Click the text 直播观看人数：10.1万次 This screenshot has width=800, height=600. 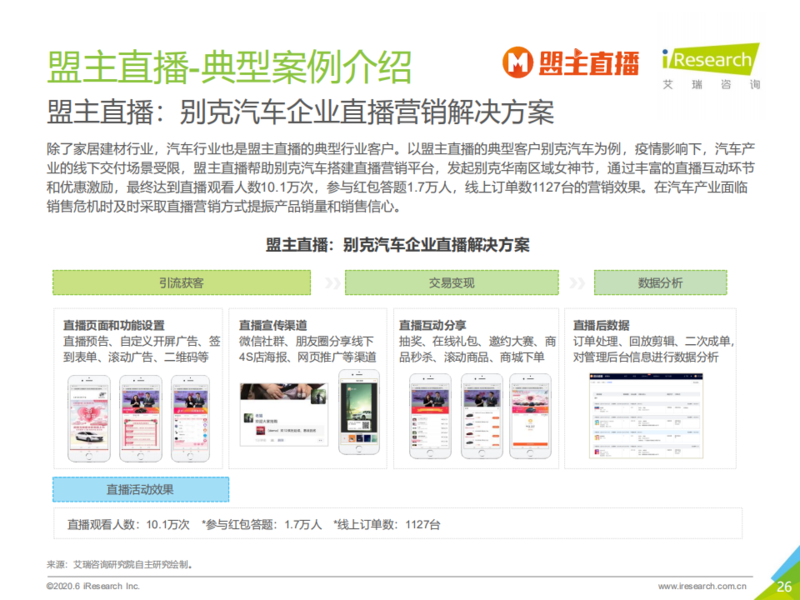click(x=129, y=524)
